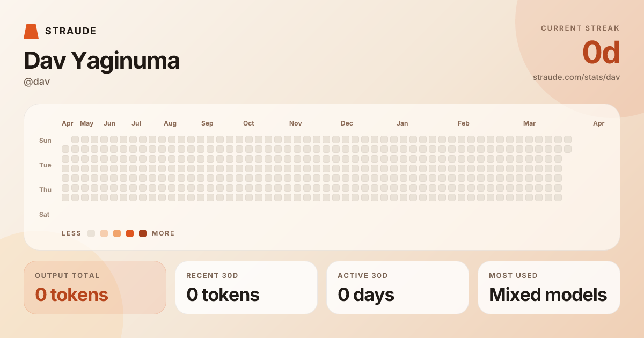Click the Output Total tokens card
This screenshot has height=338, width=644.
coord(95,288)
